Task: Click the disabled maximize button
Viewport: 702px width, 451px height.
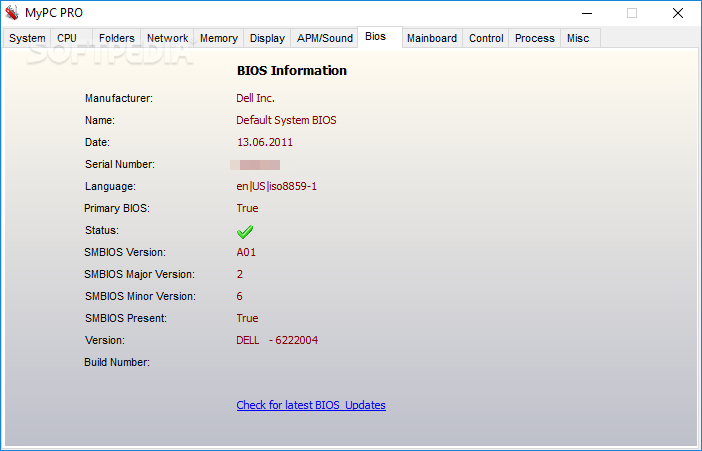Action: click(x=632, y=13)
